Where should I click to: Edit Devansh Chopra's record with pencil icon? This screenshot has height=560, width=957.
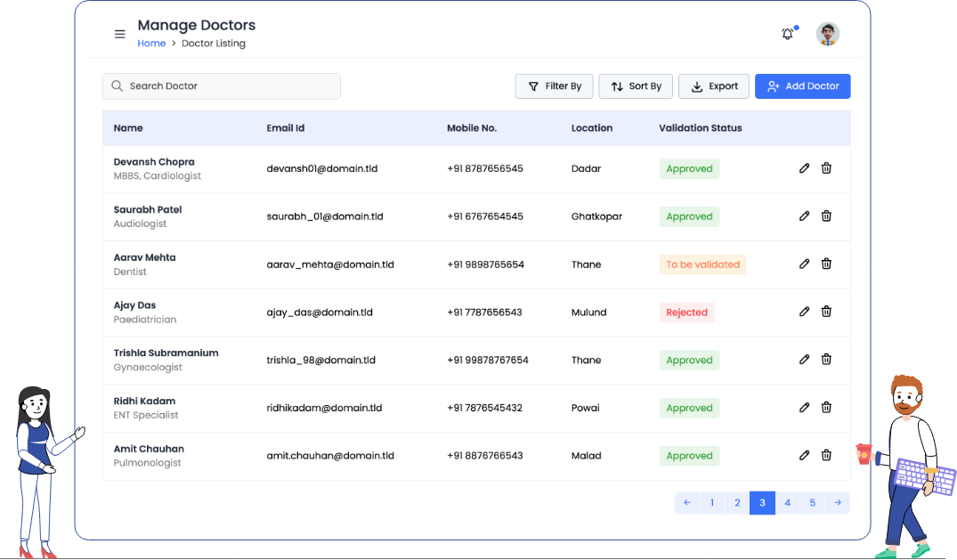click(805, 168)
